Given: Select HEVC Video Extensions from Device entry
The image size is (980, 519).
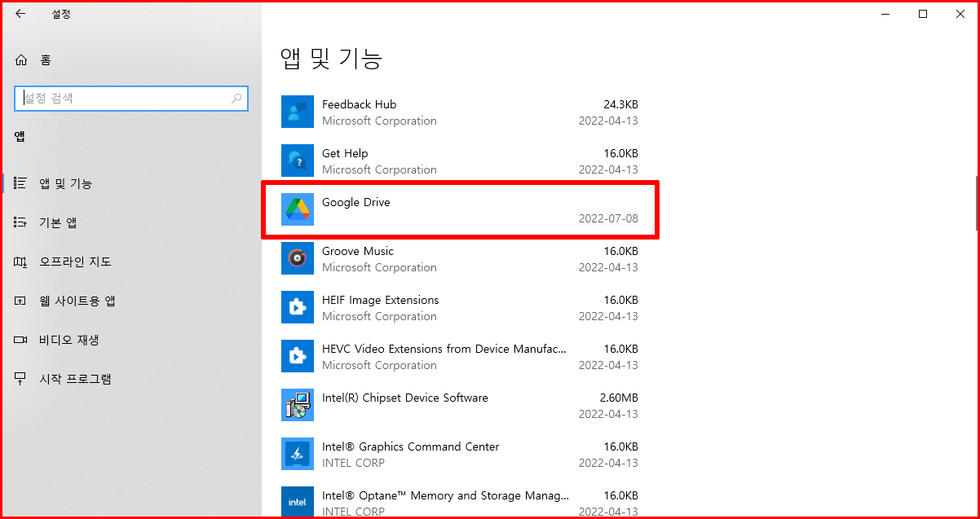Looking at the screenshot, I should [444, 349].
